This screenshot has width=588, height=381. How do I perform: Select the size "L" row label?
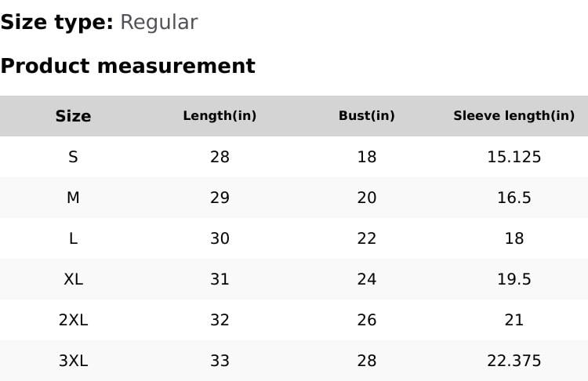[x=73, y=238]
